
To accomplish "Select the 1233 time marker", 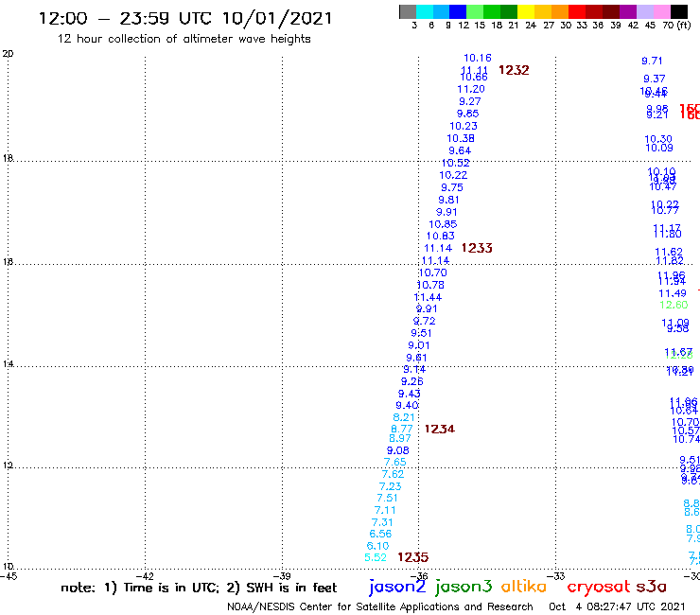I will (477, 248).
